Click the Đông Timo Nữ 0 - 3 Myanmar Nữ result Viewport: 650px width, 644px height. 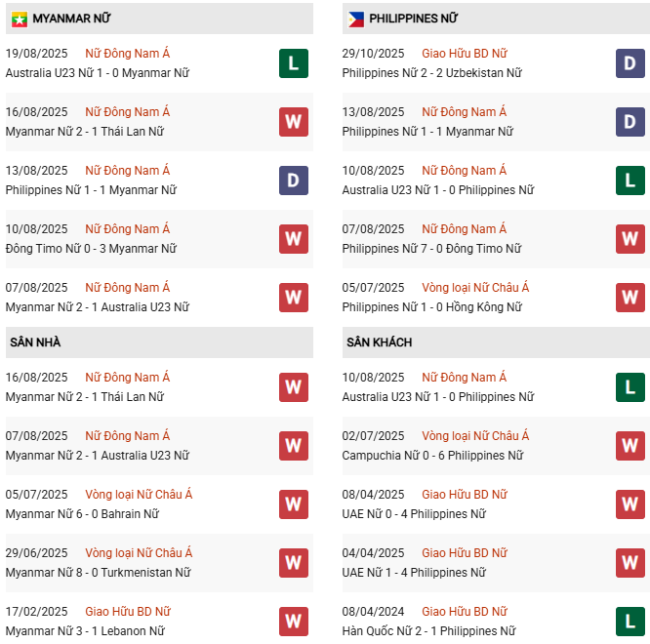tap(91, 249)
